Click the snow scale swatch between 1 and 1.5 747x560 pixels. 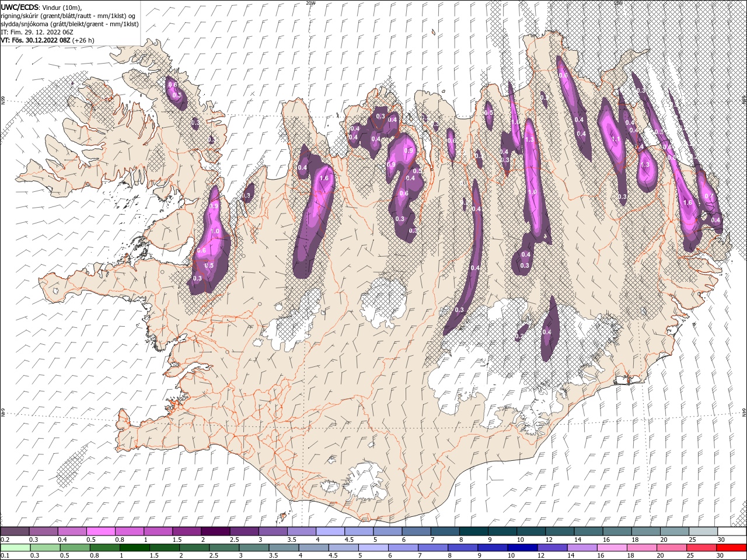[x=158, y=531]
